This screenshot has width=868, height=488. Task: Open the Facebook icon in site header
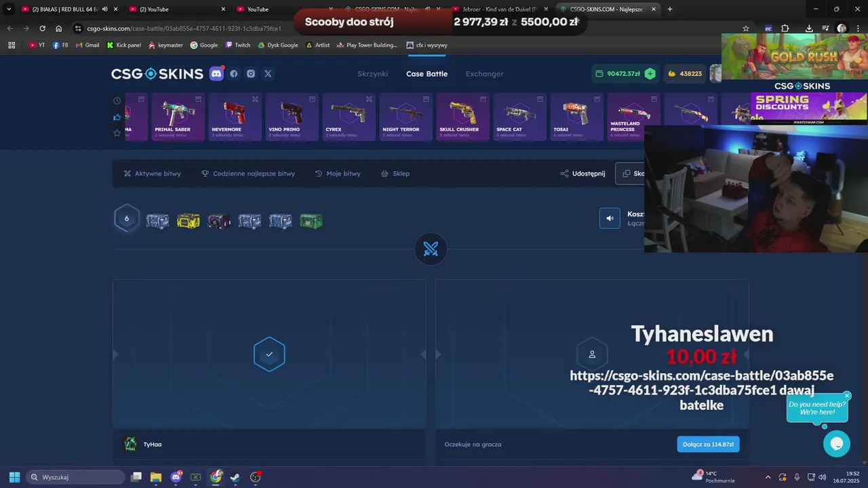point(234,74)
